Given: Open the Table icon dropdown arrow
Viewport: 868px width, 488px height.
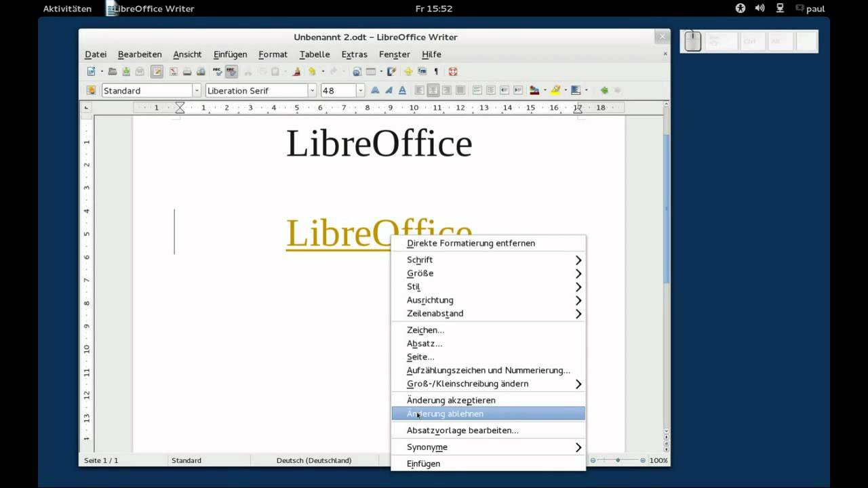Looking at the screenshot, I should point(381,71).
